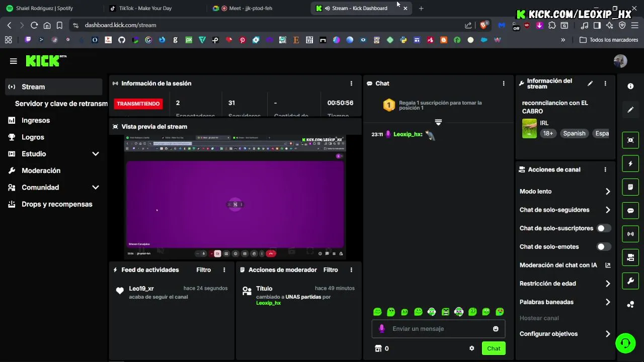Image resolution: width=644 pixels, height=362 pixels.
Task: Open the user profile avatar
Action: 620,61
